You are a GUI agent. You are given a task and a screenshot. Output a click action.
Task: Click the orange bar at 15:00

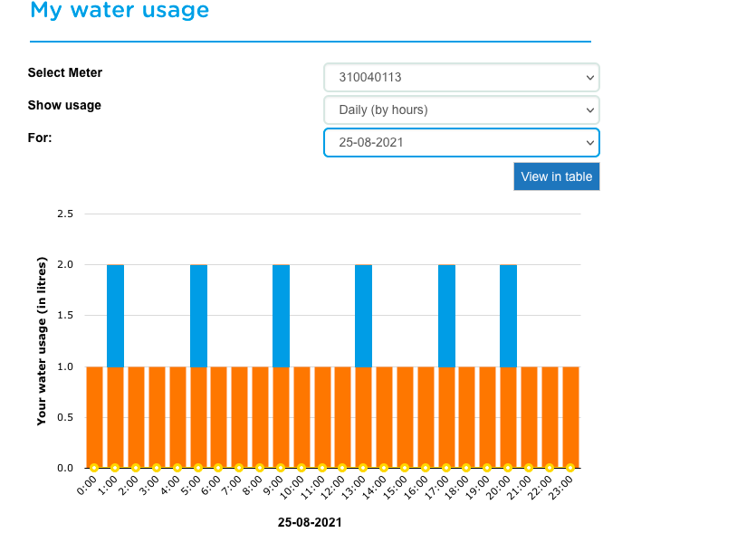(405, 417)
